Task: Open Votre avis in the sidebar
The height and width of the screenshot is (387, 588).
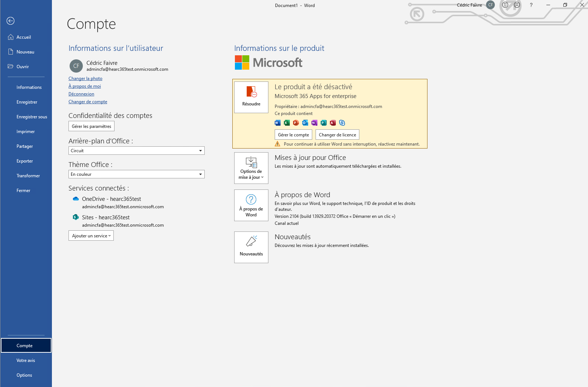Action: [x=26, y=360]
